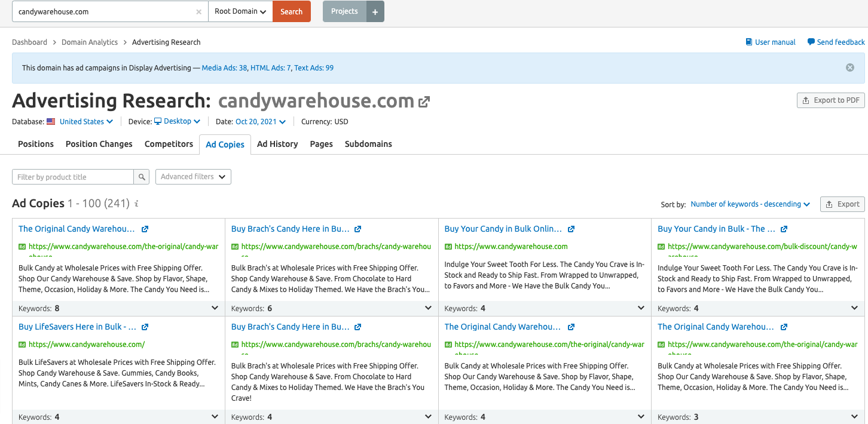Click the Filter by product title field

tap(73, 177)
